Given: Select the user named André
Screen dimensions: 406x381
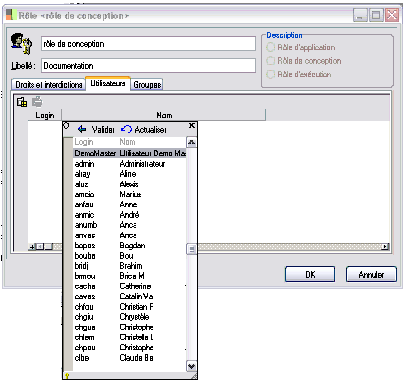Looking at the screenshot, I should [x=130, y=215].
